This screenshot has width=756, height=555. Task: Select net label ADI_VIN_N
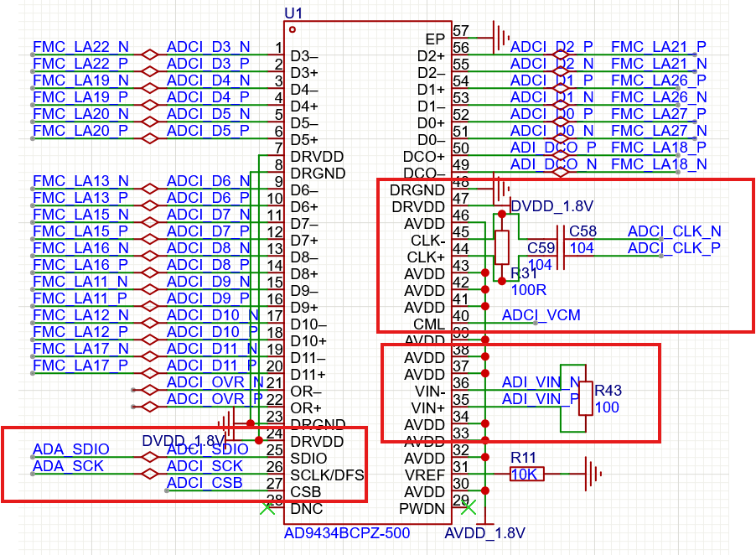coord(541,382)
